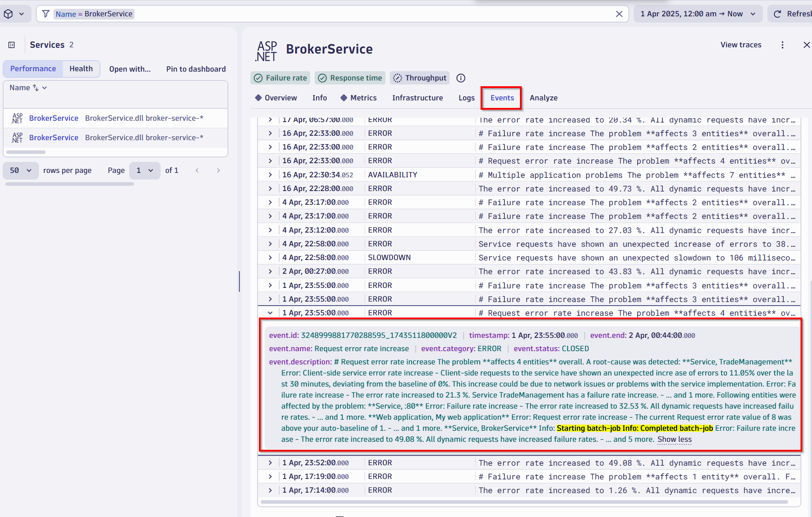Viewport: 812px width, 517px height.
Task: Switch to the Logs tab
Action: tap(466, 98)
